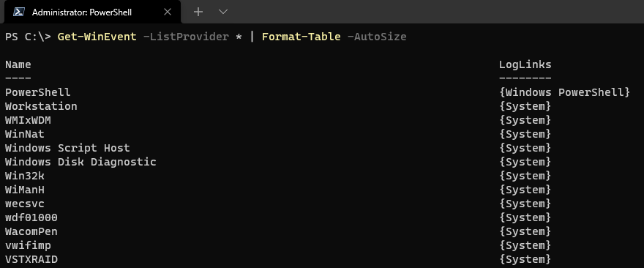Open a new tab with the plus button

pyautogui.click(x=198, y=12)
